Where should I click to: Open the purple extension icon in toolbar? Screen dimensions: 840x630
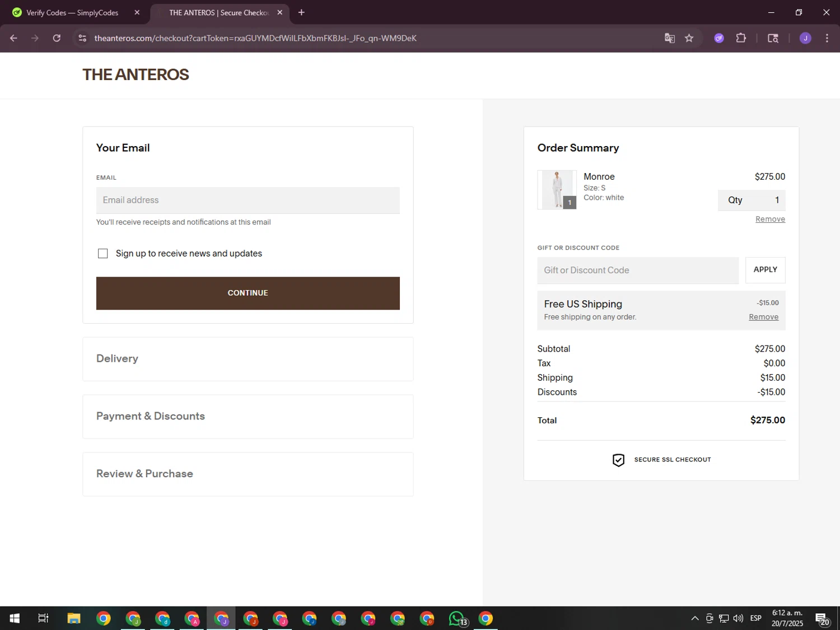[x=719, y=38]
